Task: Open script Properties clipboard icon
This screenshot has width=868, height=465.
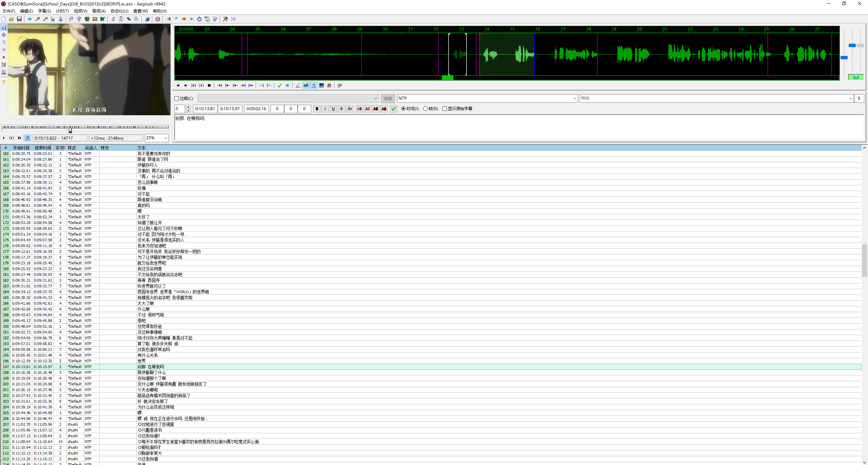Action: coord(121,19)
